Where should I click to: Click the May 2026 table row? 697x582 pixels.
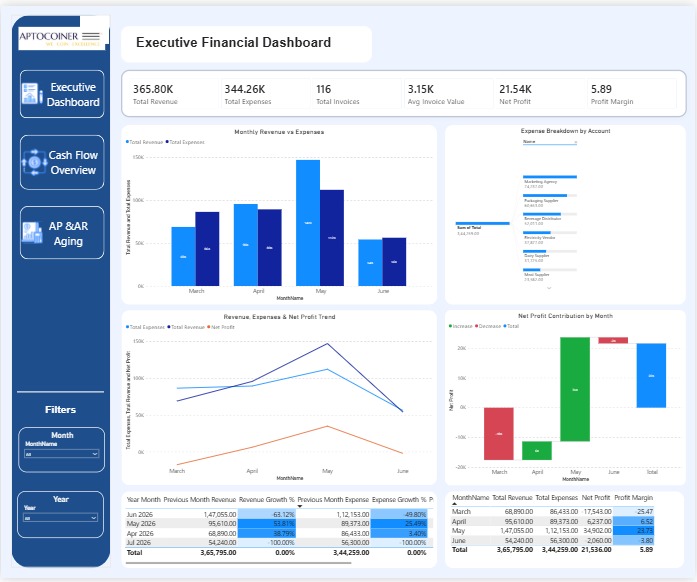pos(279,524)
